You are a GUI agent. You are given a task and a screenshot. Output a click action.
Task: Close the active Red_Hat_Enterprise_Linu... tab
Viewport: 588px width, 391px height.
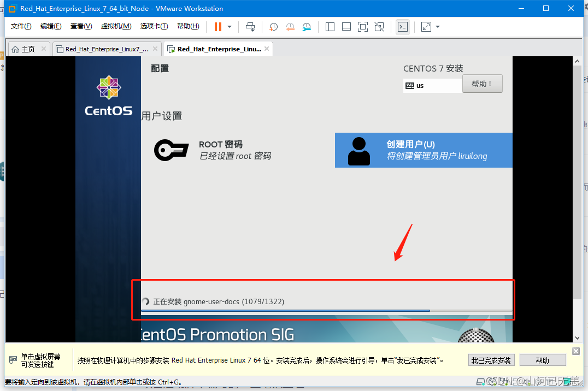(x=267, y=49)
